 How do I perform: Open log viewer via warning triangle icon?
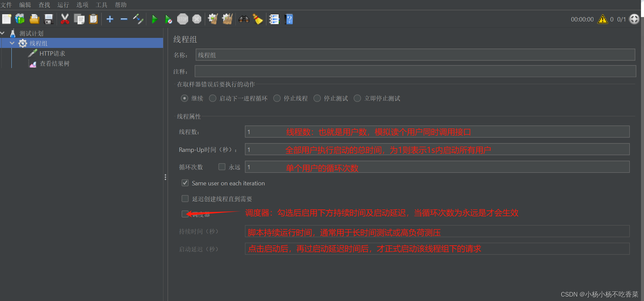(602, 19)
